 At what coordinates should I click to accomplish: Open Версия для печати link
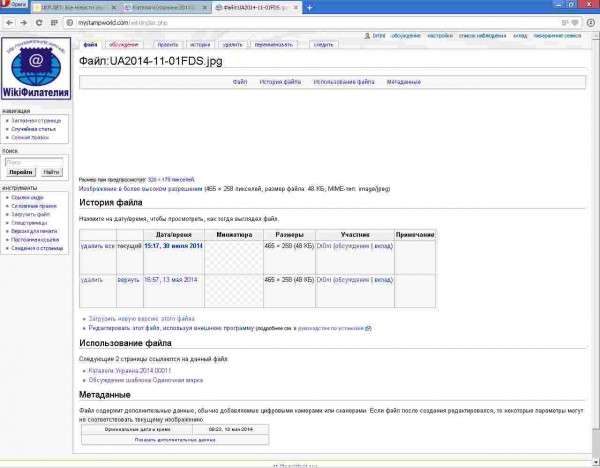coord(34,231)
